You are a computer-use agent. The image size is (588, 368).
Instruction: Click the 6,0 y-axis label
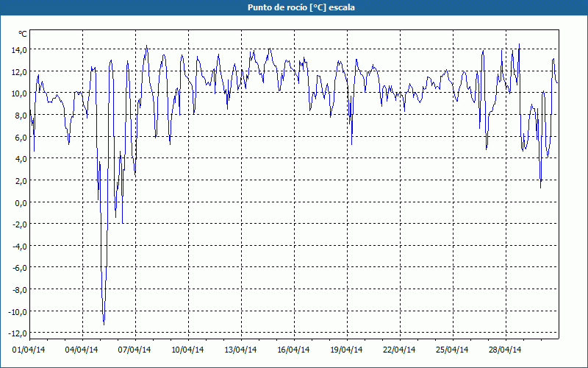[21, 137]
